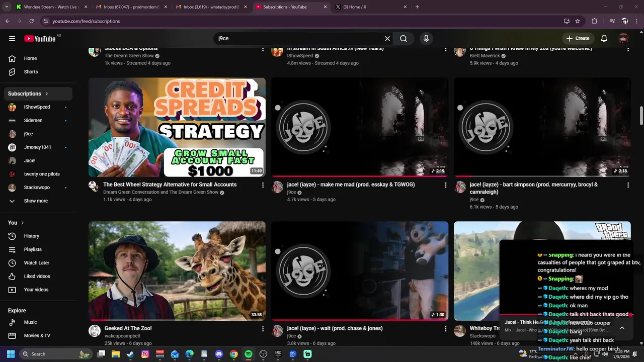644x362 pixels.
Task: Click the search magnifier button
Action: [404, 38]
